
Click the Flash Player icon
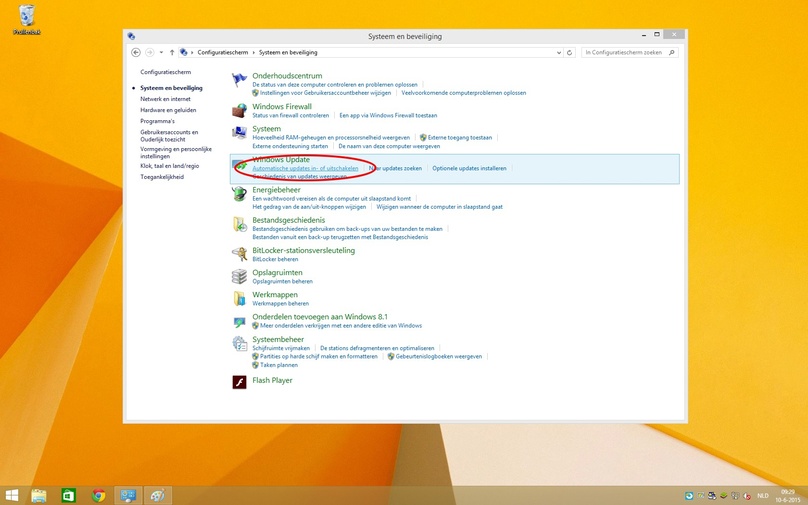(x=239, y=382)
